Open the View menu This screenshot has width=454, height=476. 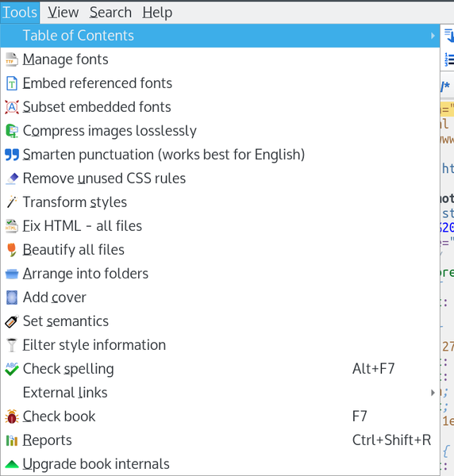point(63,13)
